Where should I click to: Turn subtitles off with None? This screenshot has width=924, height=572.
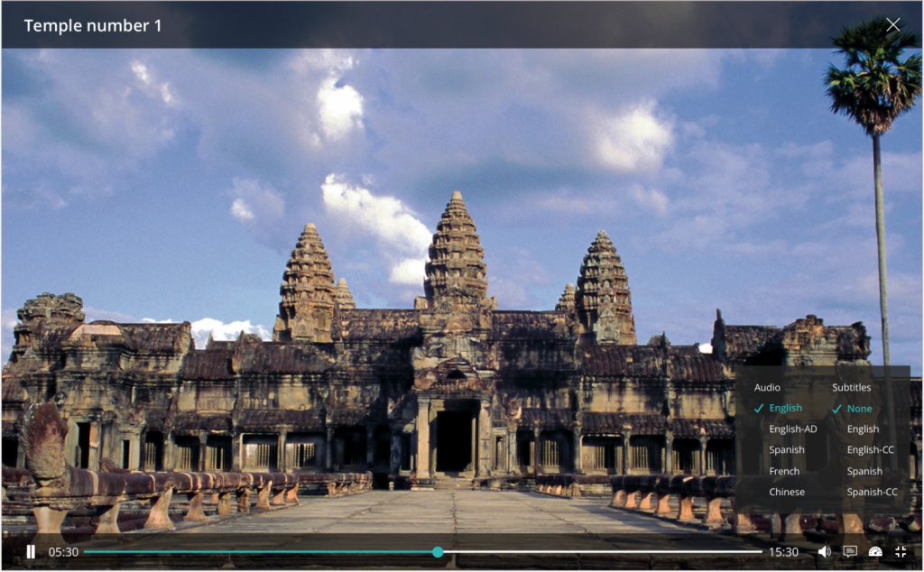(860, 409)
